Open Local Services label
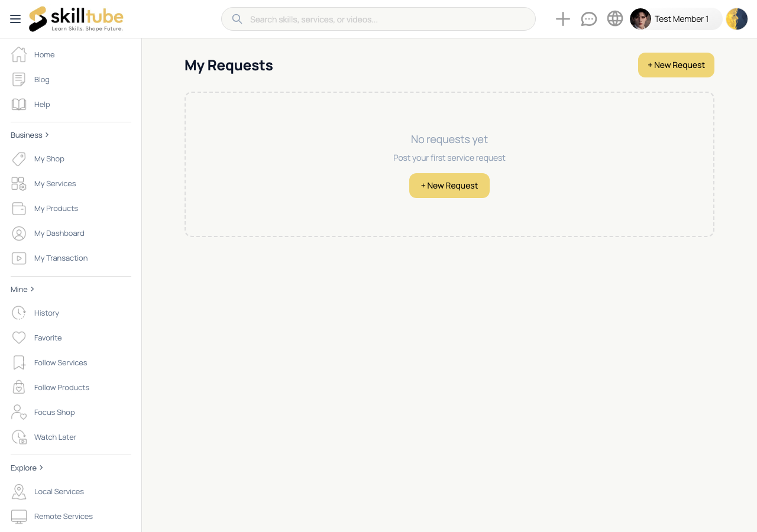The width and height of the screenshot is (757, 532). point(59,491)
